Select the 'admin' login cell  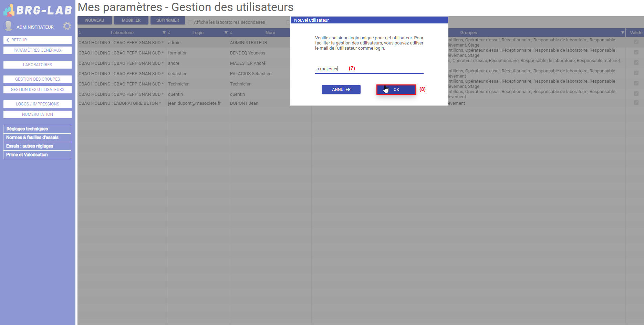[x=198, y=42]
